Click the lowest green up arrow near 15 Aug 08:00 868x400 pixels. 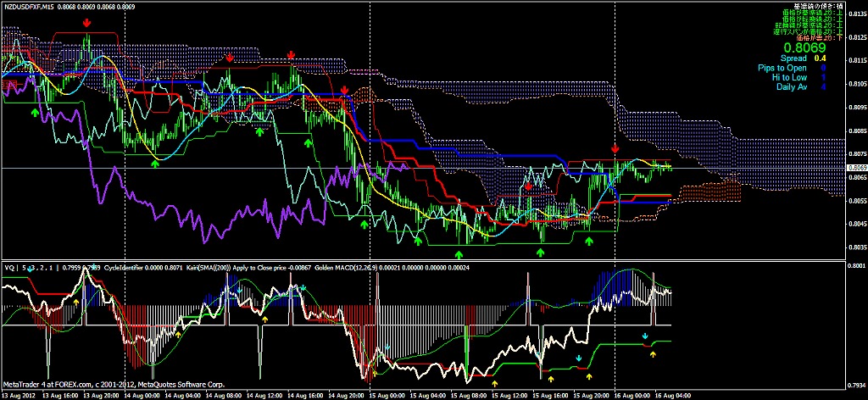pyautogui.click(x=459, y=254)
